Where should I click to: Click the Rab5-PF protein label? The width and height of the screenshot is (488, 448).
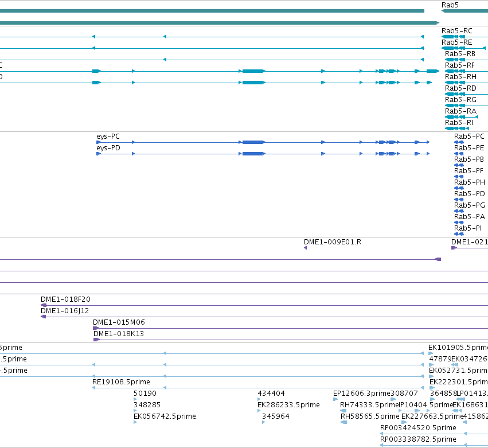(x=469, y=171)
